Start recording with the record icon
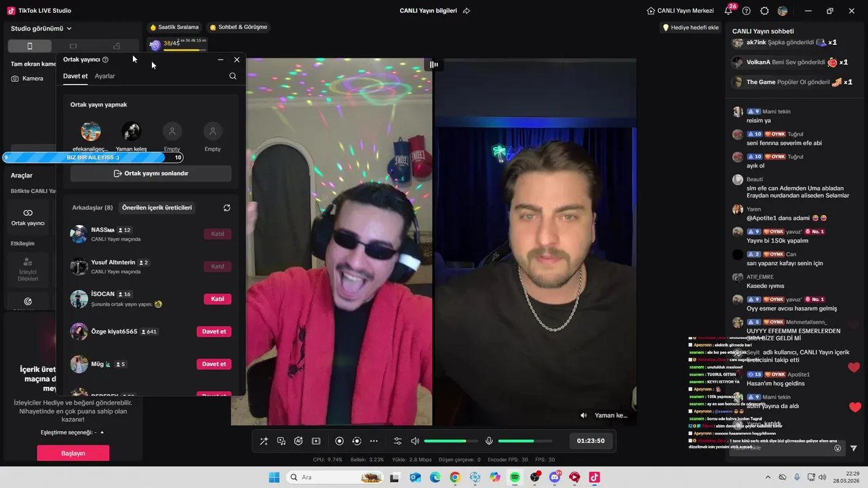The image size is (868, 488). pos(340,441)
